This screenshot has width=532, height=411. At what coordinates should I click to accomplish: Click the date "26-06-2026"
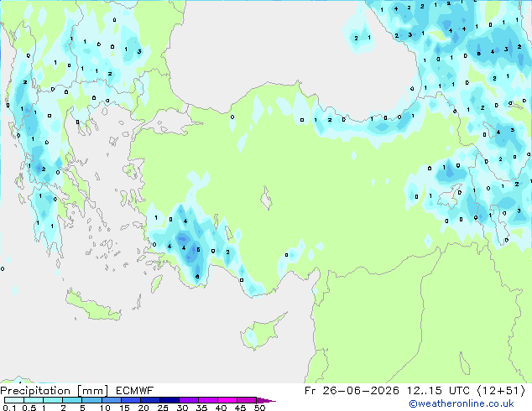pos(361,391)
